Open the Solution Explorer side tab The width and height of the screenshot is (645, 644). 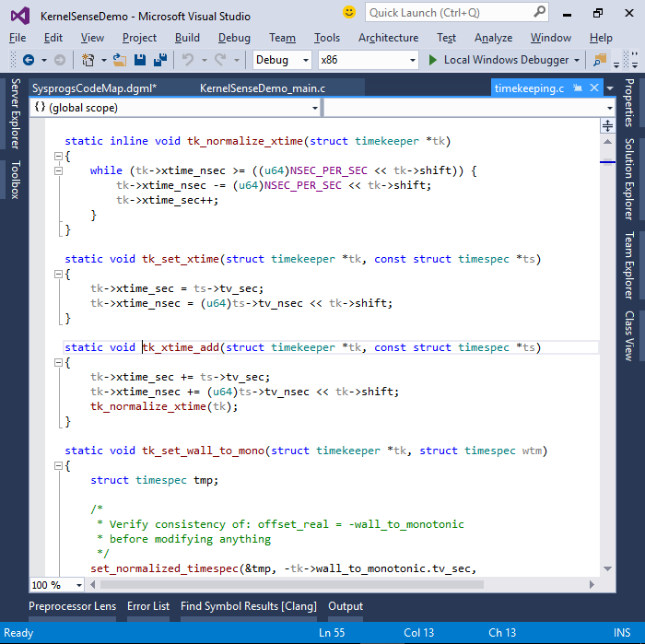point(629,179)
